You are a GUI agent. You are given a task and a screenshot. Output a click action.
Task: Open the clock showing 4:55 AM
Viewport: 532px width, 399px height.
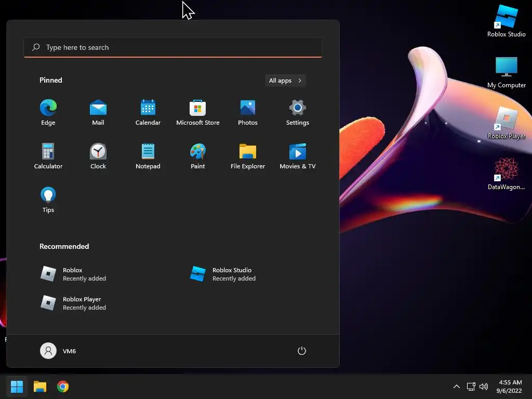click(509, 387)
